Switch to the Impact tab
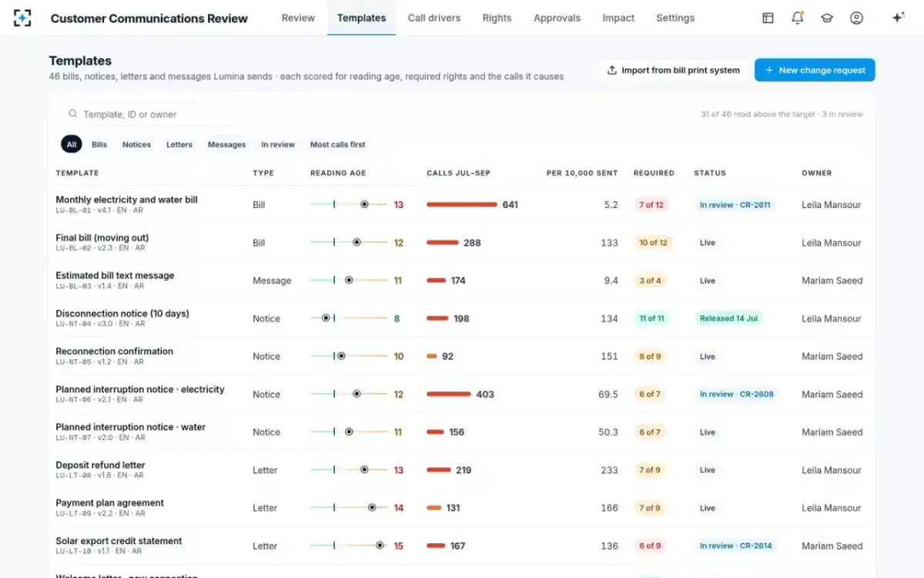The height and width of the screenshot is (578, 924). pos(618,18)
